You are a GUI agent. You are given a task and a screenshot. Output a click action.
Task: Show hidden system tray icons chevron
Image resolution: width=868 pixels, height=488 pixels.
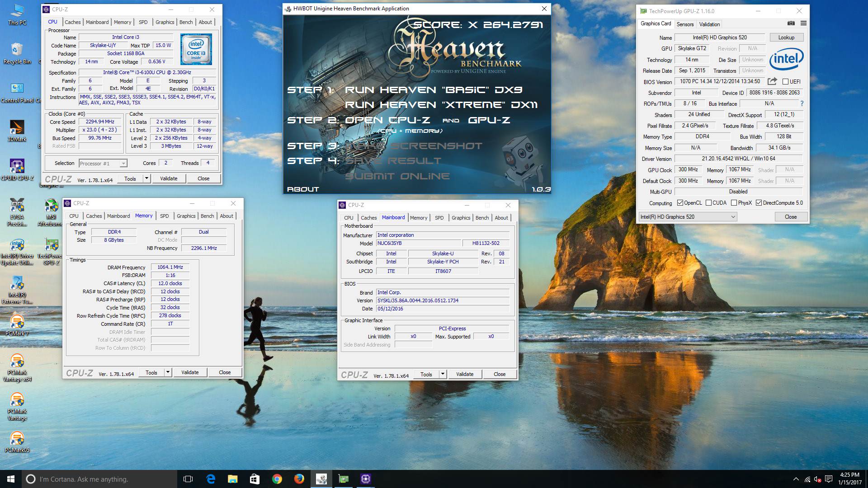coord(796,479)
